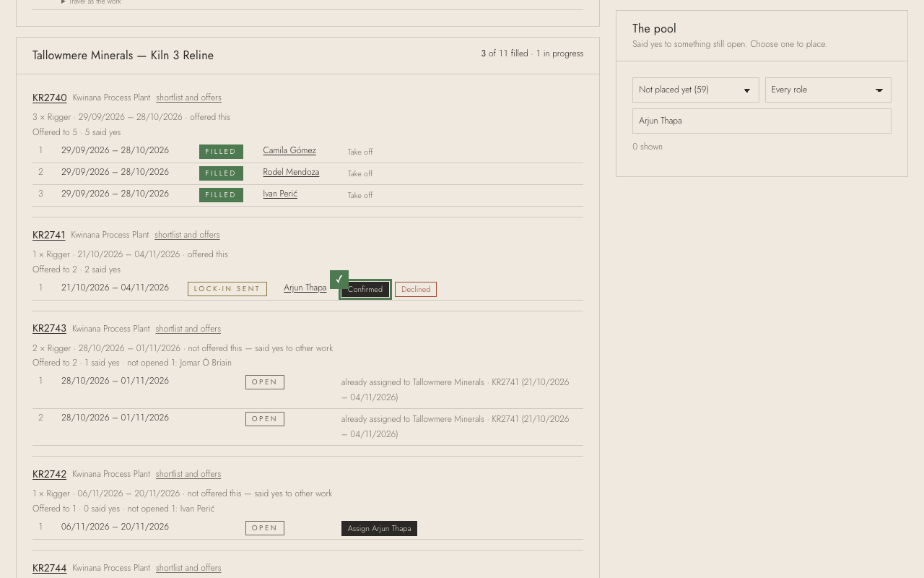
Task: Open Ivan Perić's profile link
Action: coord(280,194)
